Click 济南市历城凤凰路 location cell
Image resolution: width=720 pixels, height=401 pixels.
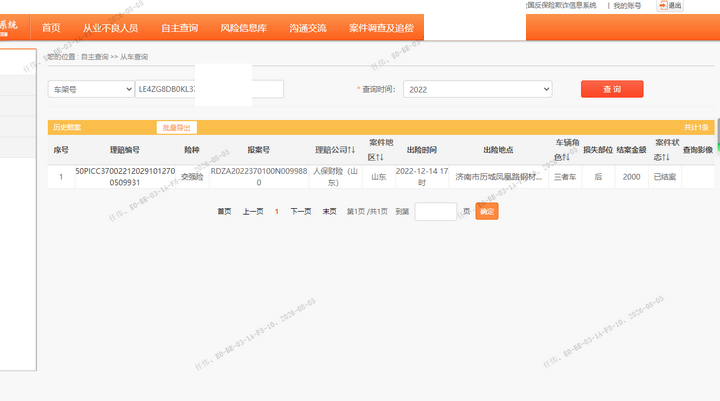click(x=498, y=177)
